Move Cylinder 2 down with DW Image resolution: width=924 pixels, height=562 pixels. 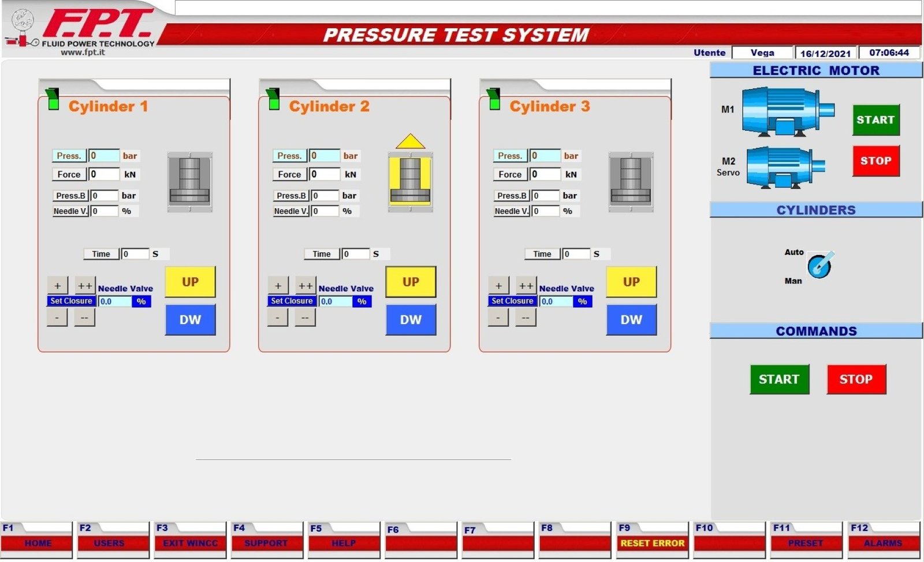point(411,320)
